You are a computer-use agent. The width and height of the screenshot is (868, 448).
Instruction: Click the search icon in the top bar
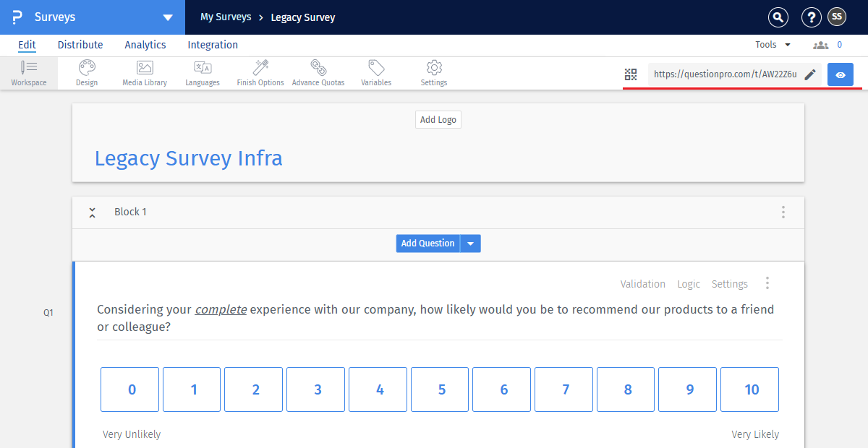(x=778, y=17)
